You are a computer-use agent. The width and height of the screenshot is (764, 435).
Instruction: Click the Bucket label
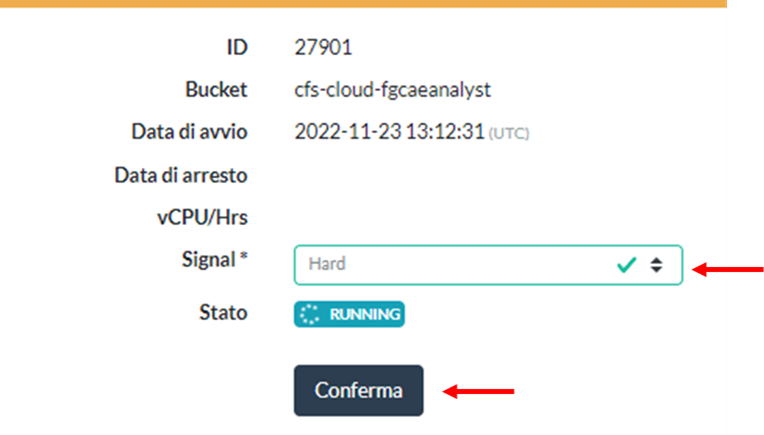(x=216, y=90)
